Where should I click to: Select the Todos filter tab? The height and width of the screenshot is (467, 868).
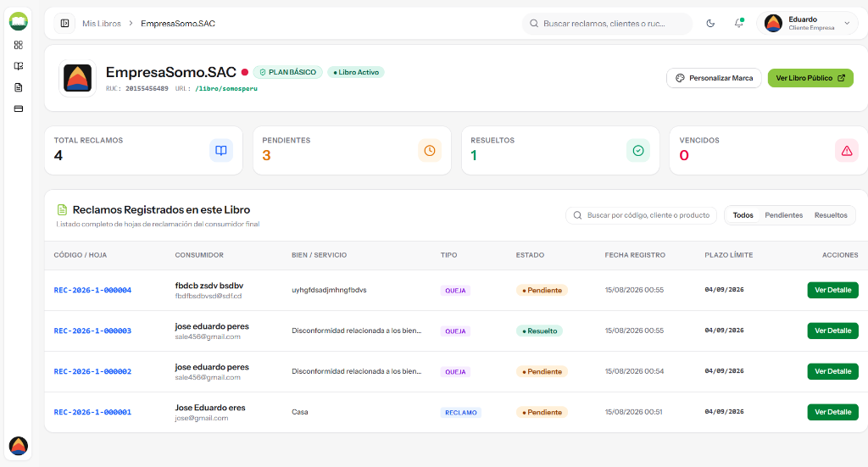(743, 215)
